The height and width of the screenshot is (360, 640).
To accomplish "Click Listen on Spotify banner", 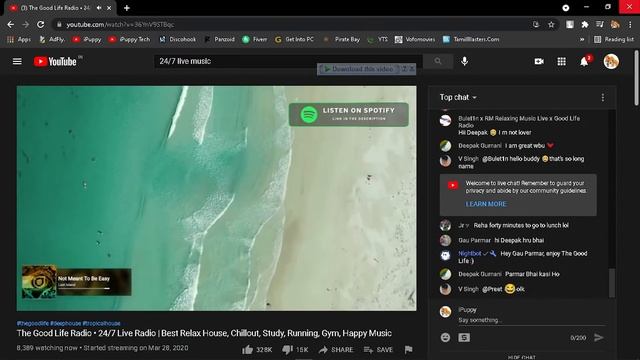I will coord(349,114).
